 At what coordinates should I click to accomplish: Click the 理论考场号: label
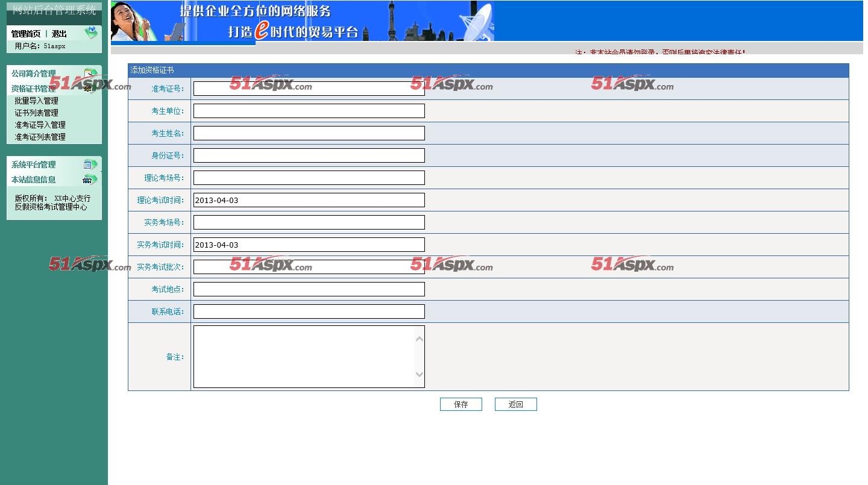click(165, 178)
